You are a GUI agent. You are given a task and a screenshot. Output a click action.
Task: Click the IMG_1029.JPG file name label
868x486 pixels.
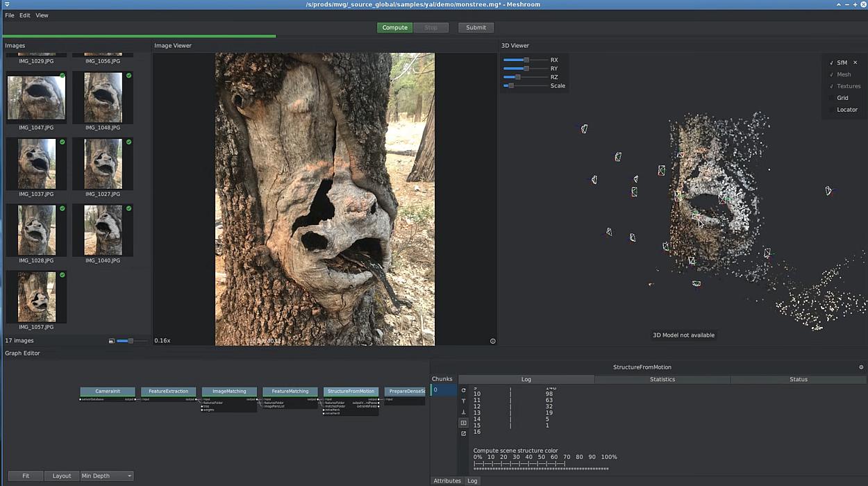click(x=36, y=61)
